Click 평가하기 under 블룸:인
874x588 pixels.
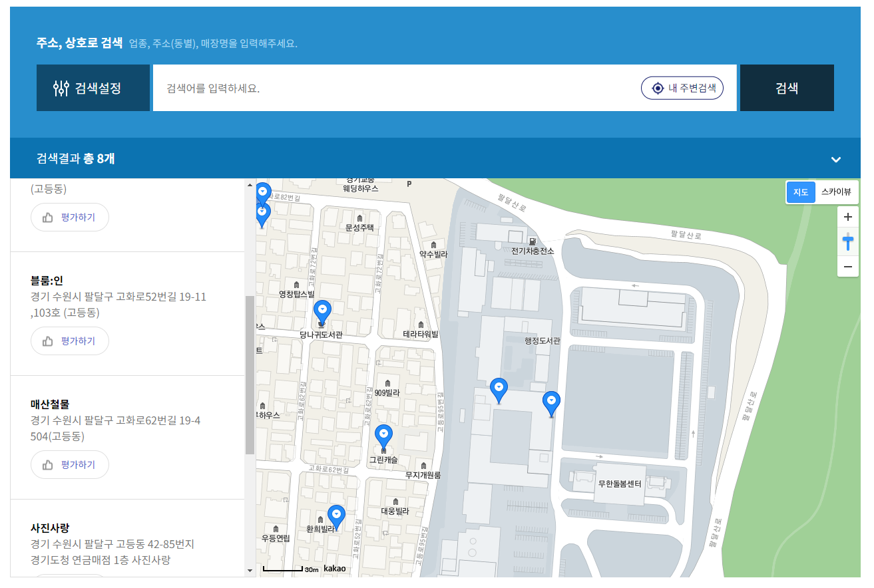(70, 341)
